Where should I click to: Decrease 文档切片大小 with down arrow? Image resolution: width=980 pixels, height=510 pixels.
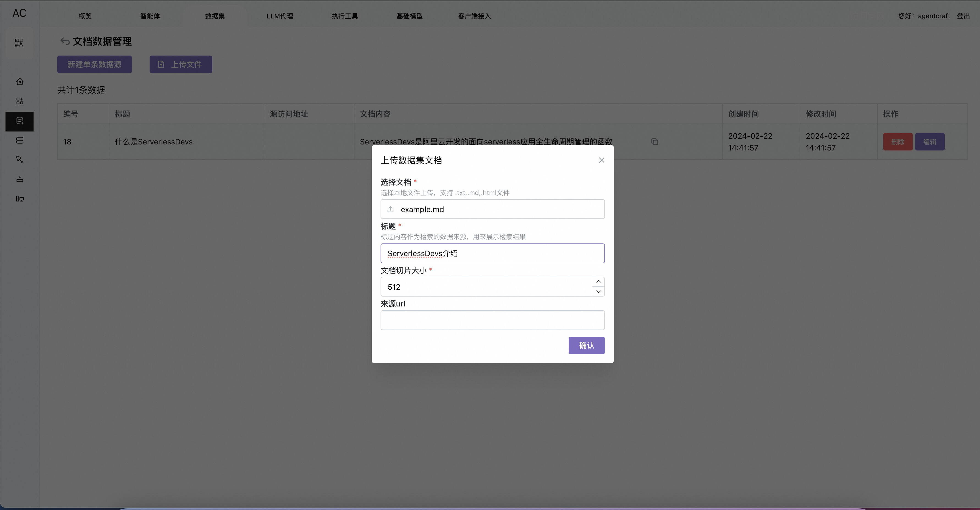pos(598,292)
